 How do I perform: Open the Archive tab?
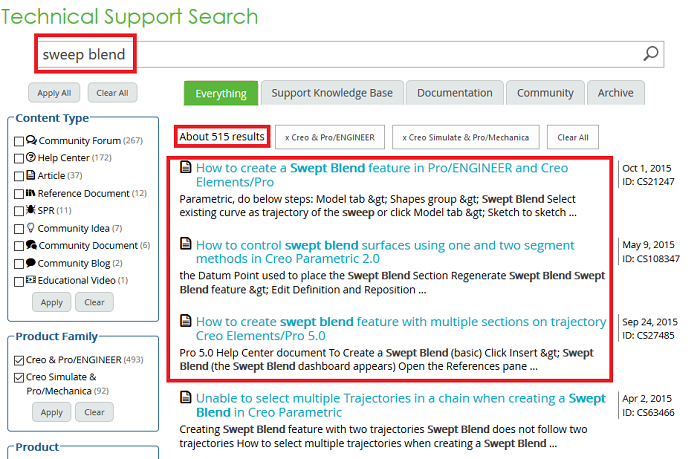[x=615, y=93]
